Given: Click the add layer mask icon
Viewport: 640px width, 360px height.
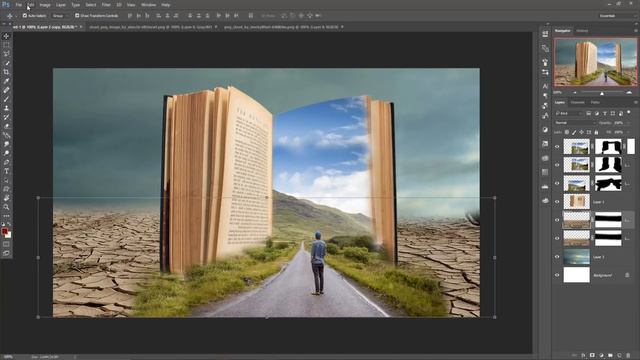Looking at the screenshot, I should coord(592,356).
